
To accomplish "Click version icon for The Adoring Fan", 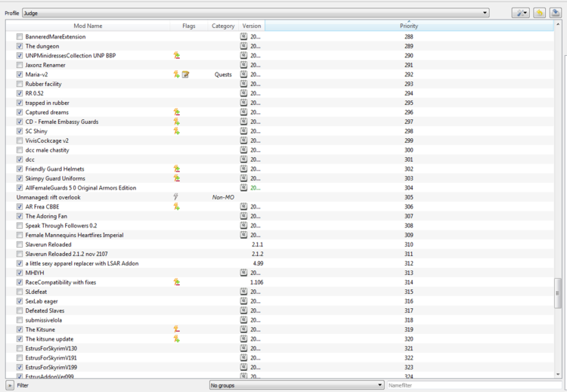I will (x=243, y=216).
